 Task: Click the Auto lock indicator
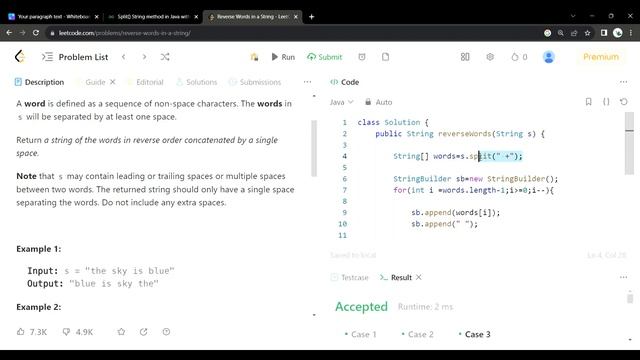[x=378, y=102]
